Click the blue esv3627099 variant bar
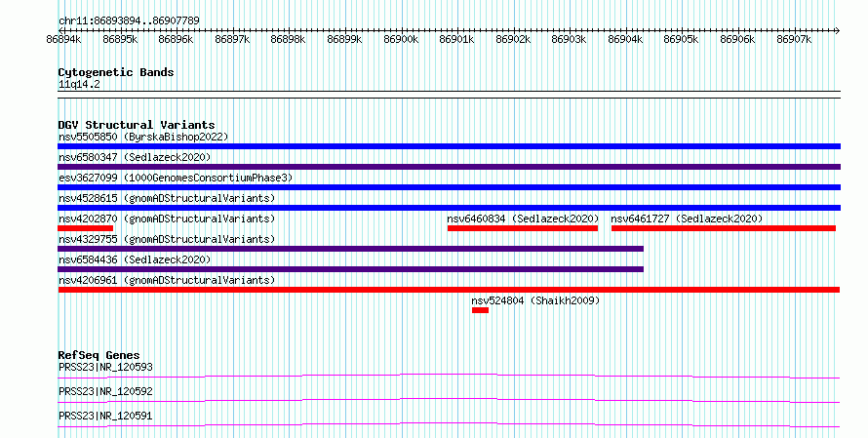The width and height of the screenshot is (868, 438). pos(449,187)
